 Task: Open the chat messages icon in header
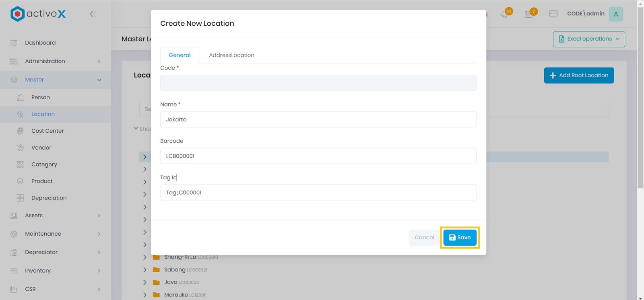tap(553, 14)
